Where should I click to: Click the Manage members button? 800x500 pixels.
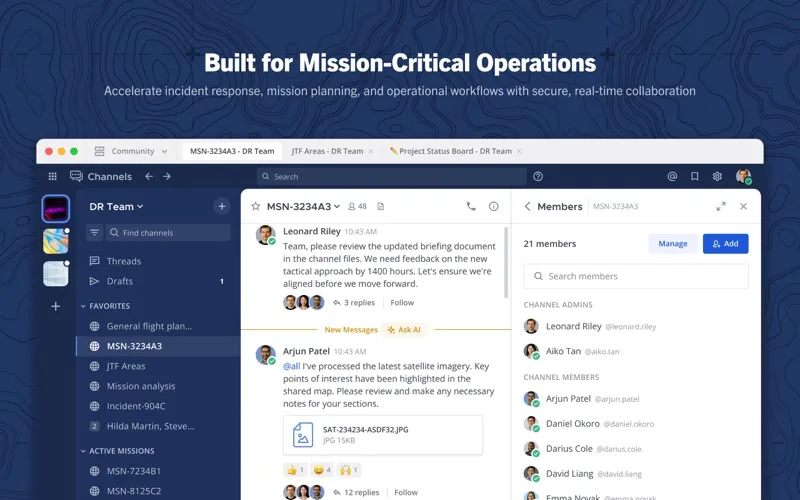click(x=672, y=244)
